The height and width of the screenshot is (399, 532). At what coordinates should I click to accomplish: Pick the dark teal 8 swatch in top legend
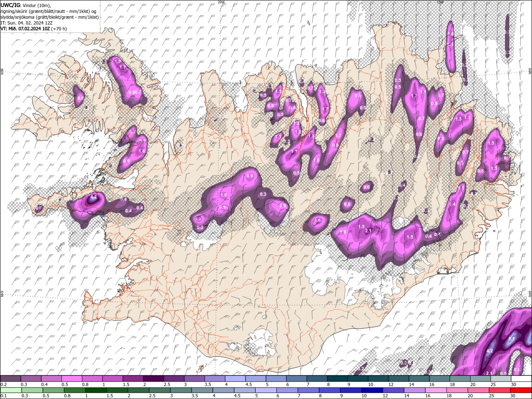337,379
